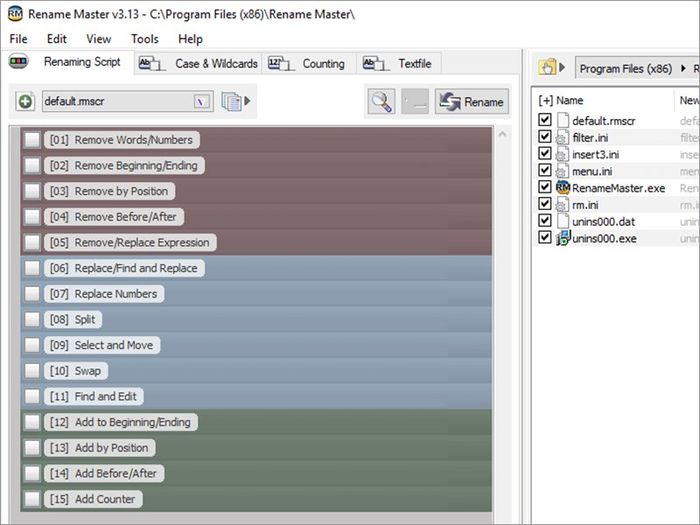
Task: Expand step 07 Replace Numbers
Action: [x=104, y=294]
